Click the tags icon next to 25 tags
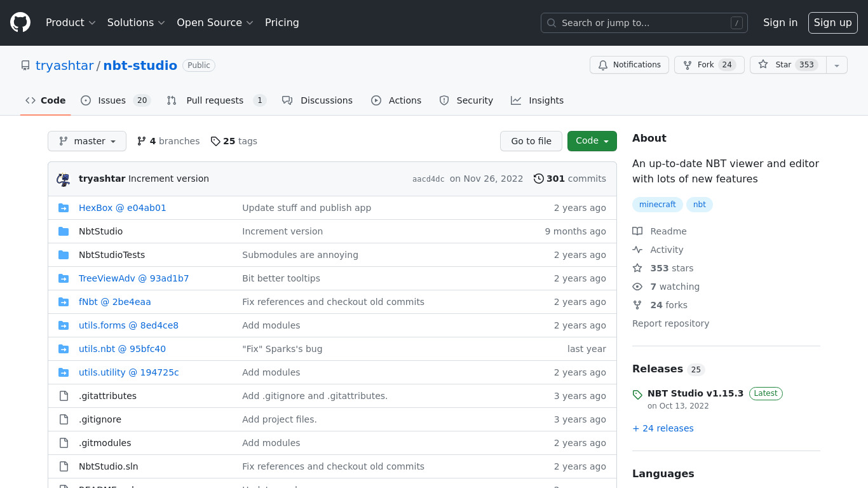The height and width of the screenshot is (488, 868). point(215,141)
